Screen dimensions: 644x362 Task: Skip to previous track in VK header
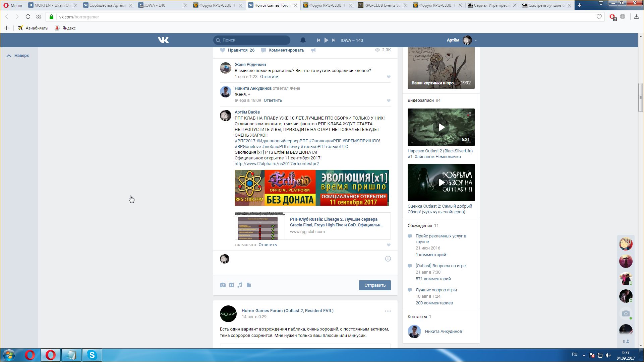318,40
